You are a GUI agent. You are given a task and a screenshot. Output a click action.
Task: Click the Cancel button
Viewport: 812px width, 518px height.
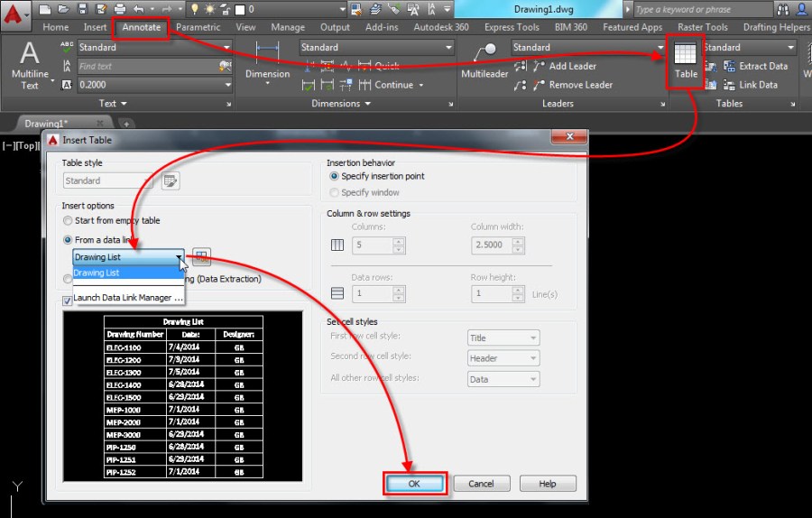coord(481,484)
